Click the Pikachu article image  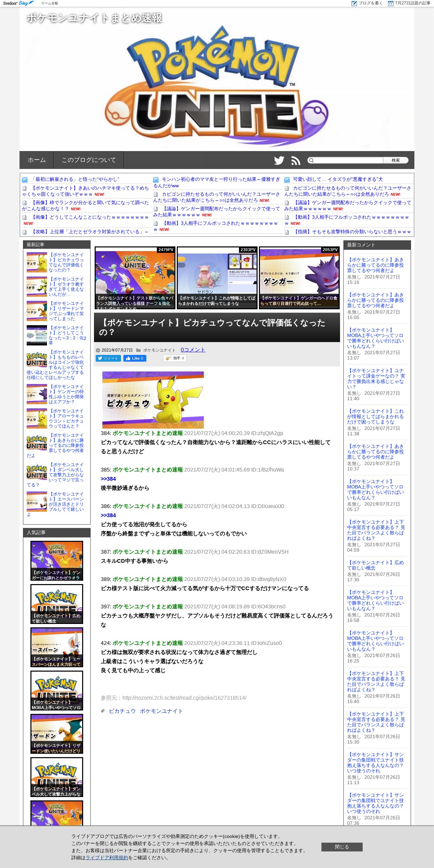(x=153, y=400)
